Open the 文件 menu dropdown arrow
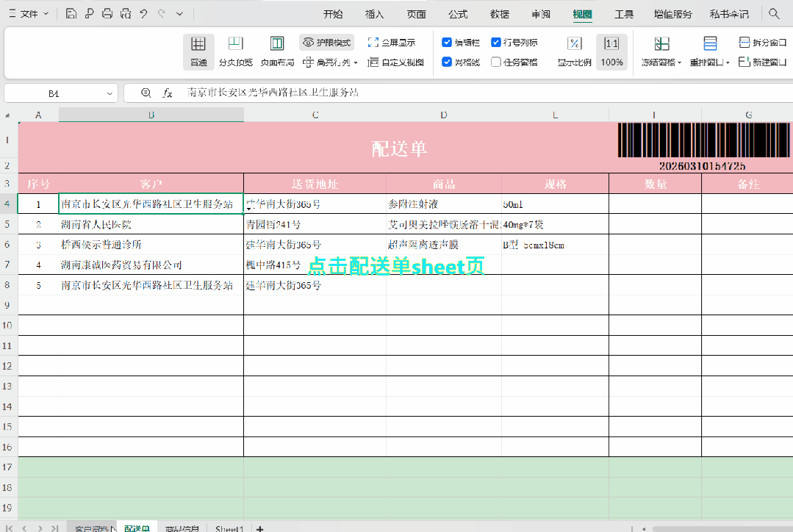 46,14
